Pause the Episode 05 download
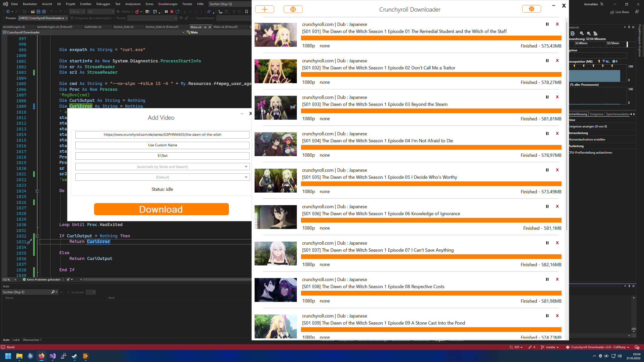Image resolution: width=644 pixels, height=362 pixels. tap(547, 170)
